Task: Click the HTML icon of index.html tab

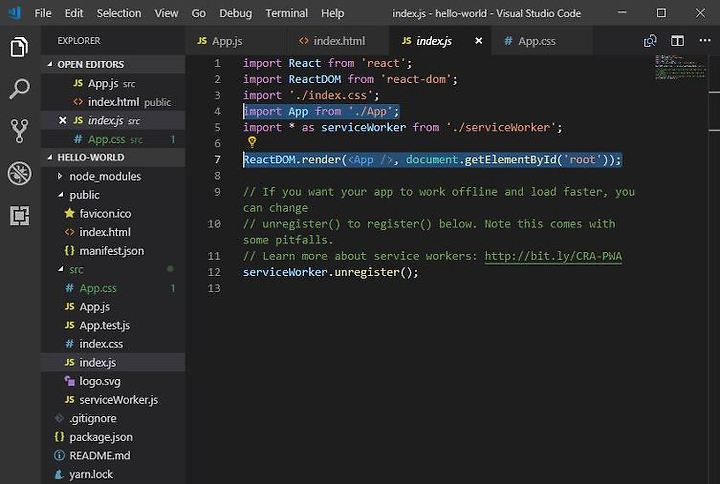Action: point(304,41)
